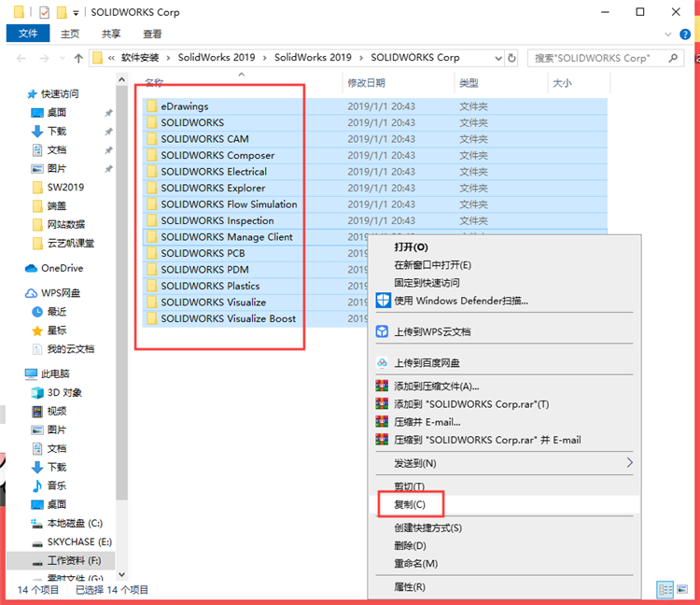Viewport: 700px width, 605px height.
Task: Click the Windows Defender scan shield icon
Action: click(x=383, y=301)
